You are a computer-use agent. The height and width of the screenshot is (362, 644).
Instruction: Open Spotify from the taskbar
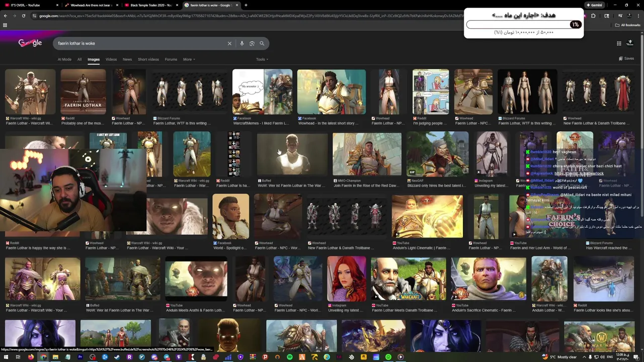click(290, 357)
